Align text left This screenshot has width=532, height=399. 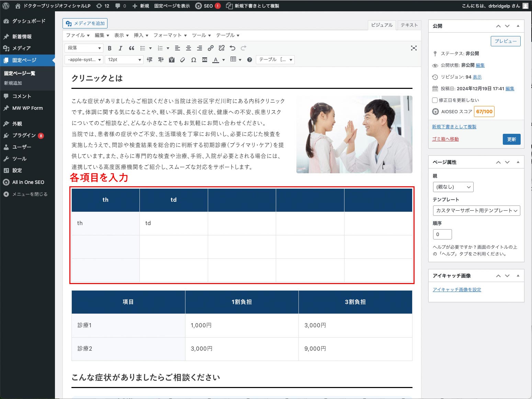[x=178, y=48]
